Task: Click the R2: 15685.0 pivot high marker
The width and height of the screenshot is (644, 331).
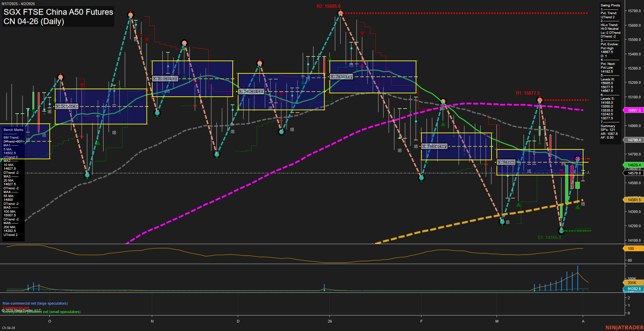Action: (340, 13)
